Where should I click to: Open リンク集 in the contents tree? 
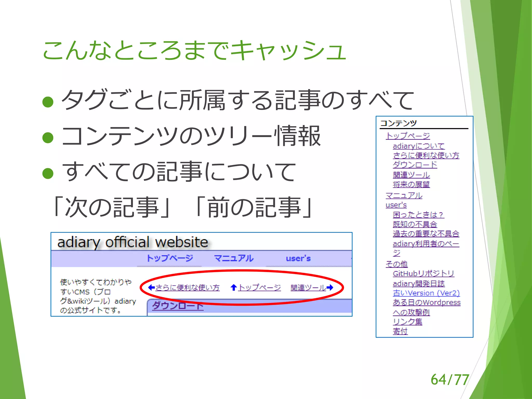click(408, 322)
